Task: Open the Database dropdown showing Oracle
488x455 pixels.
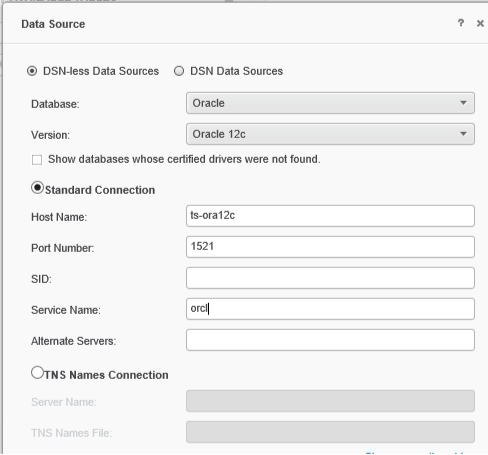Action: pos(330,103)
